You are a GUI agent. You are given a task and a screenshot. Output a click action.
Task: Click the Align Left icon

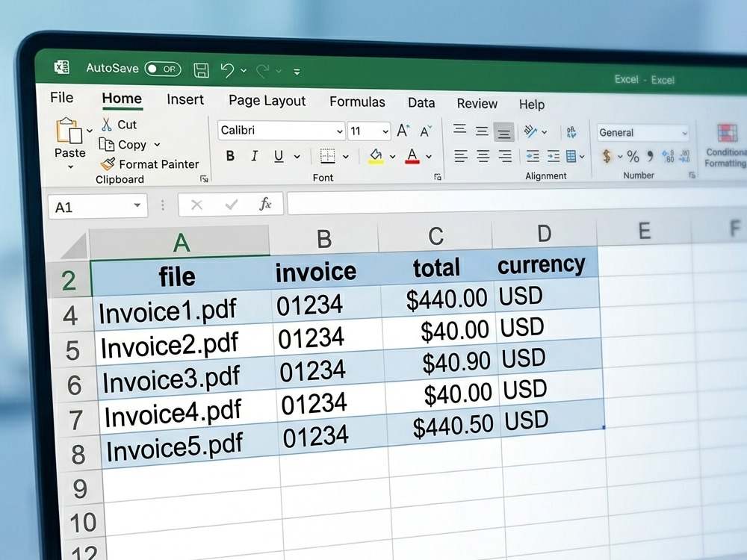pos(461,156)
